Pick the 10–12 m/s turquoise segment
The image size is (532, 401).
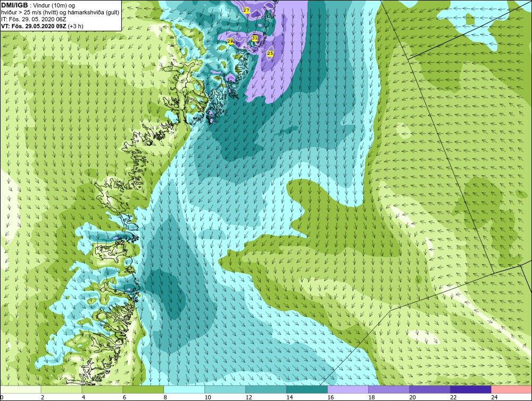[x=225, y=389]
